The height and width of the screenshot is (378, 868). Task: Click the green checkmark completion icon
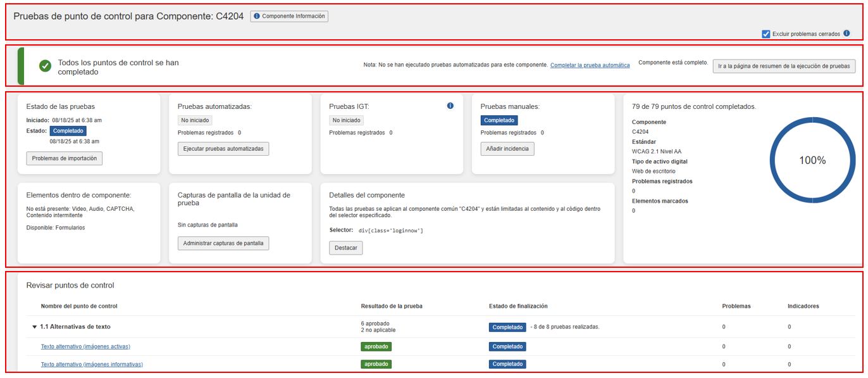click(x=45, y=66)
